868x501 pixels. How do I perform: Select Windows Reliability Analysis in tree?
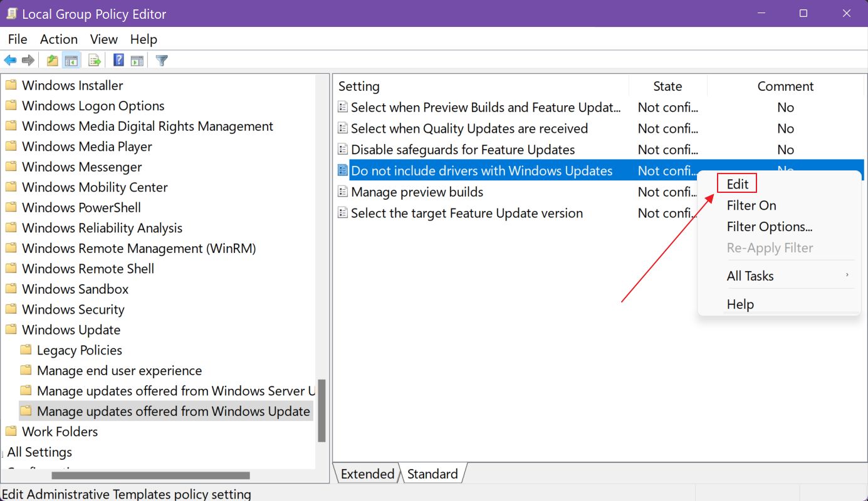click(x=102, y=228)
